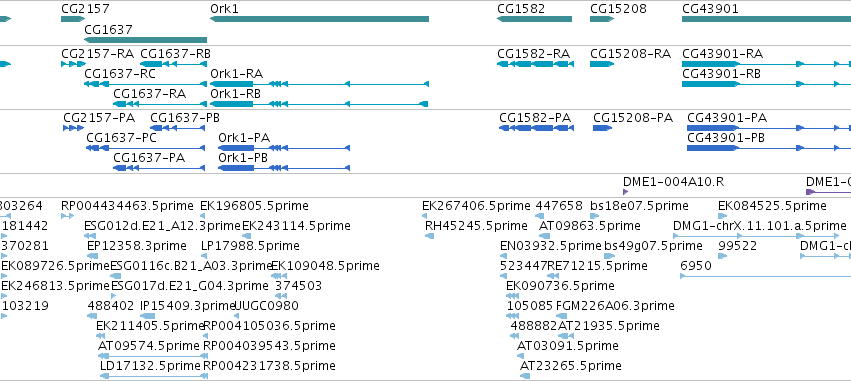Click the CG15208 gene glyph
Viewport: 851px width, 381px height.
point(602,19)
